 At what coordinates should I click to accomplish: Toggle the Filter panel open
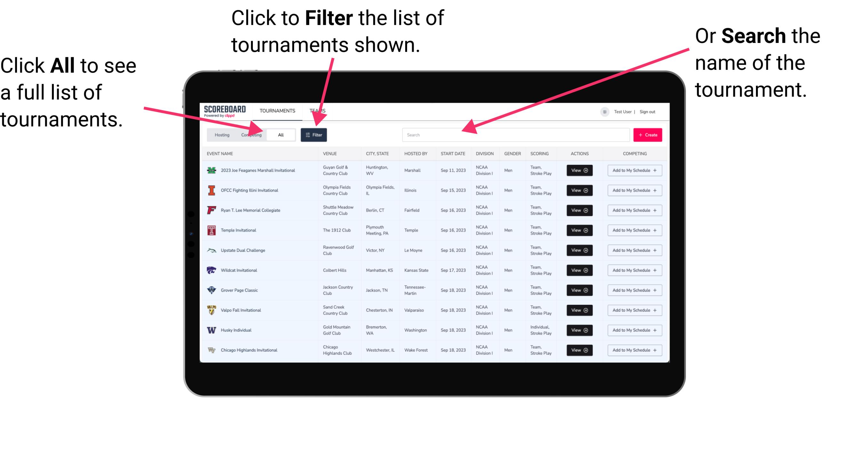314,134
